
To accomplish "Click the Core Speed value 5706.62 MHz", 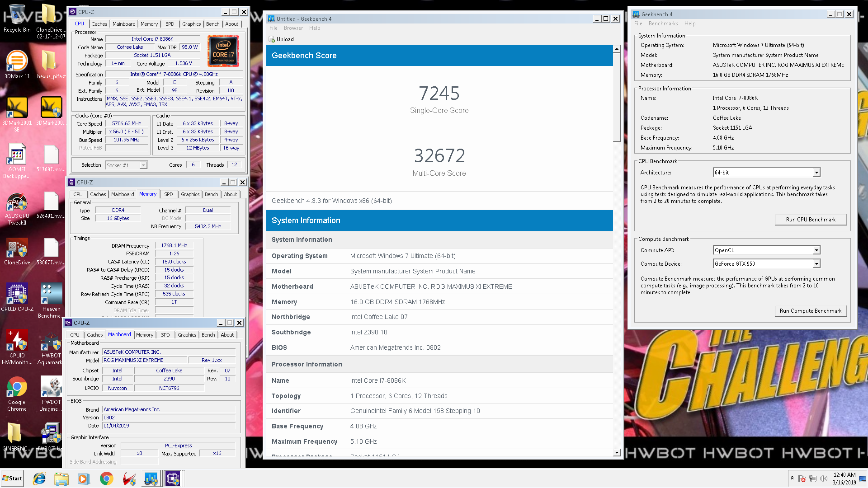I will point(127,123).
